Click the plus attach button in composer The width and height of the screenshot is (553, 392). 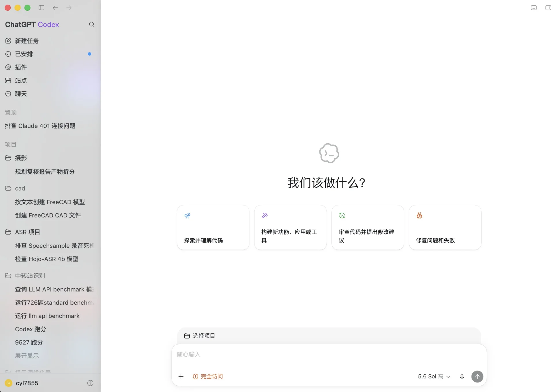pyautogui.click(x=181, y=376)
